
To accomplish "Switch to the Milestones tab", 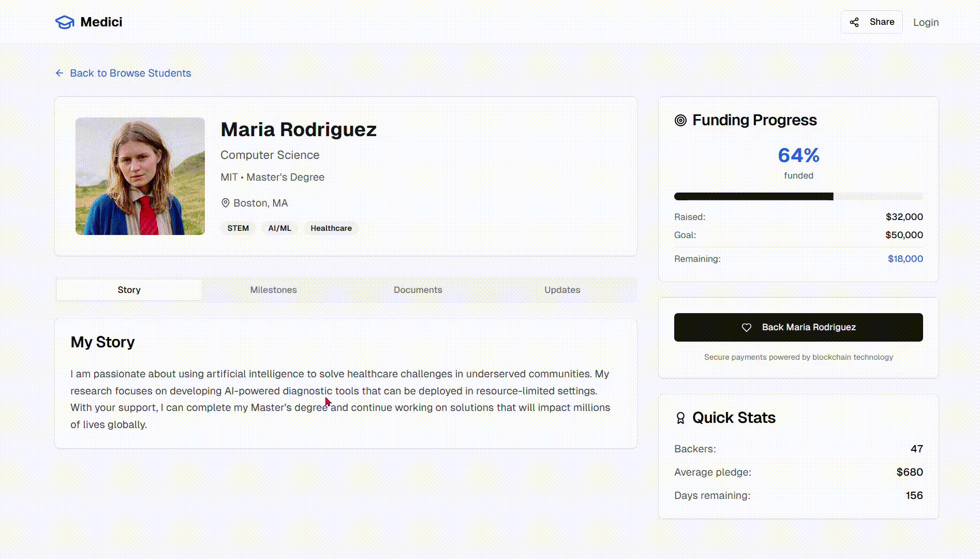I will [273, 290].
